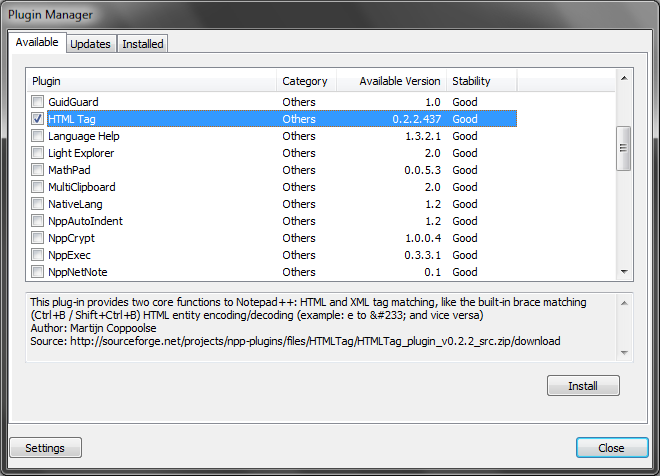Check the NppNetNote plugin checkbox
Image resolution: width=660 pixels, height=476 pixels.
click(x=37, y=272)
